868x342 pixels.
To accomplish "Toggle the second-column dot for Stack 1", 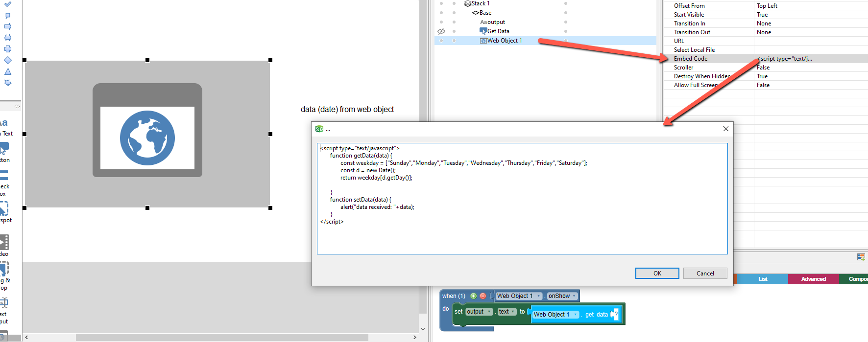I will point(454,3).
